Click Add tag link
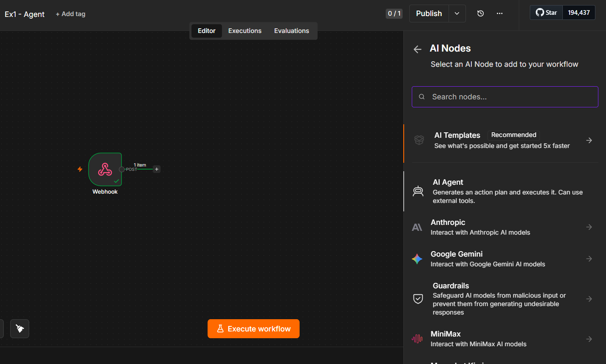 [x=71, y=14]
